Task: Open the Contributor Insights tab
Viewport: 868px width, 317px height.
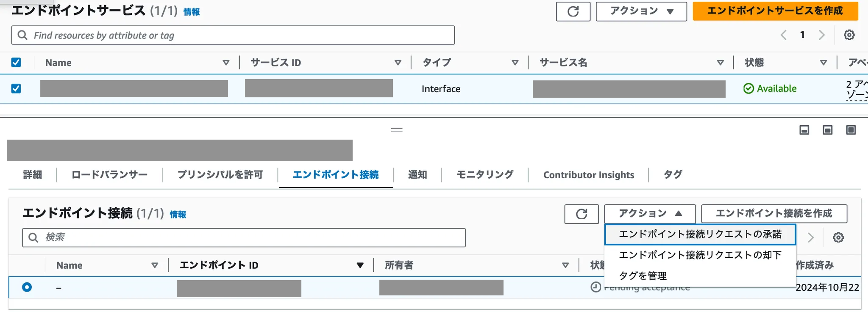Action: point(589,175)
